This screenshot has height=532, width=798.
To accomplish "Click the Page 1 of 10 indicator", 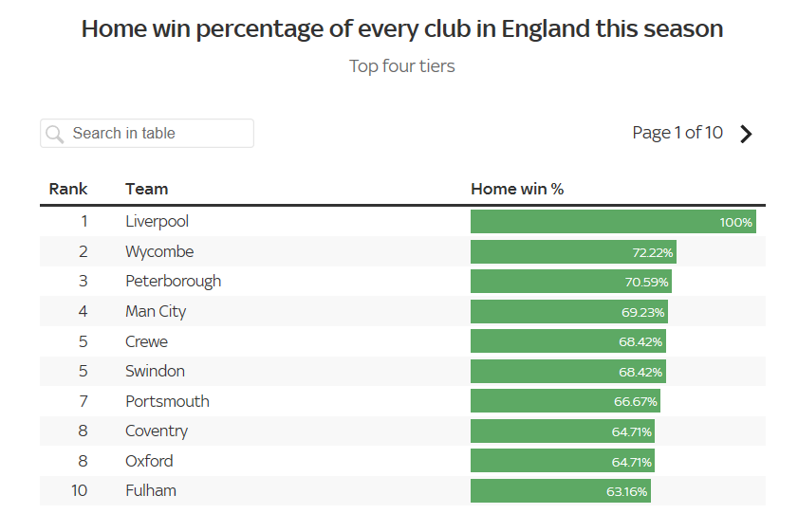I will 677,133.
